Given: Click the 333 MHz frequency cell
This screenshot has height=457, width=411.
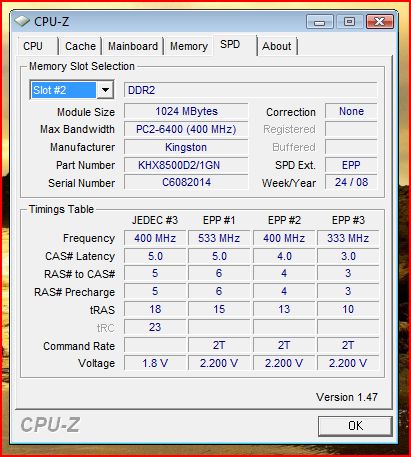Looking at the screenshot, I should [x=348, y=238].
